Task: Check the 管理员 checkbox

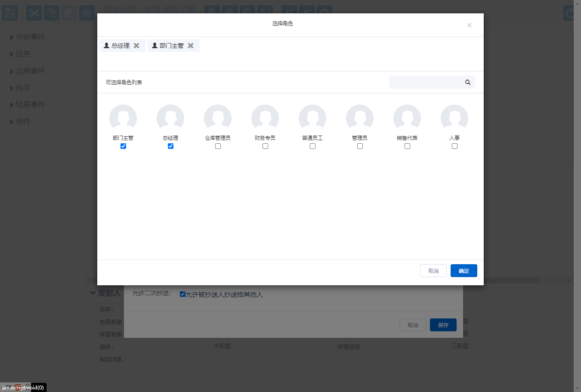Action: tap(360, 146)
